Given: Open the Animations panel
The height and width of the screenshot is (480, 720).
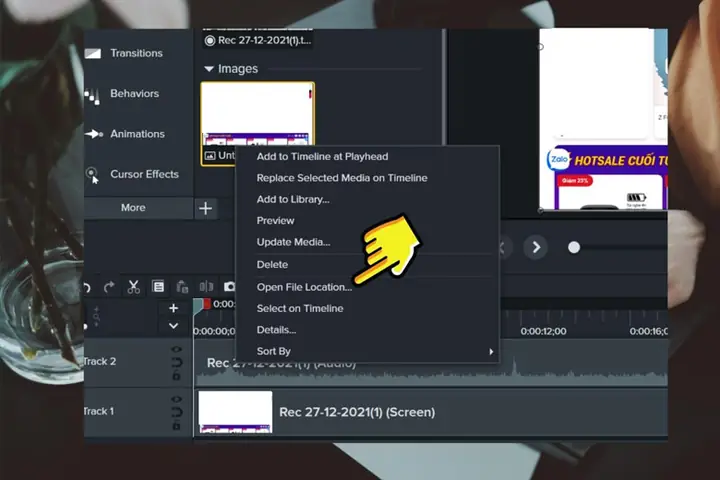Looking at the screenshot, I should [x=137, y=134].
